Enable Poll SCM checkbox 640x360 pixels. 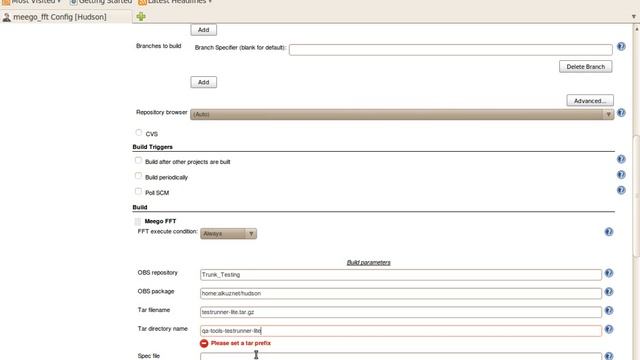click(x=138, y=191)
